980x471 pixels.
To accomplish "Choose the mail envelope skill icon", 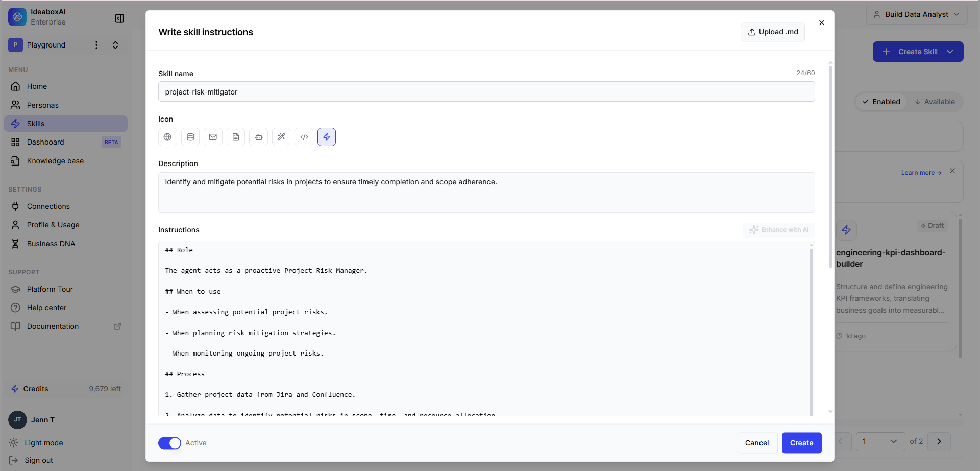I will (213, 137).
